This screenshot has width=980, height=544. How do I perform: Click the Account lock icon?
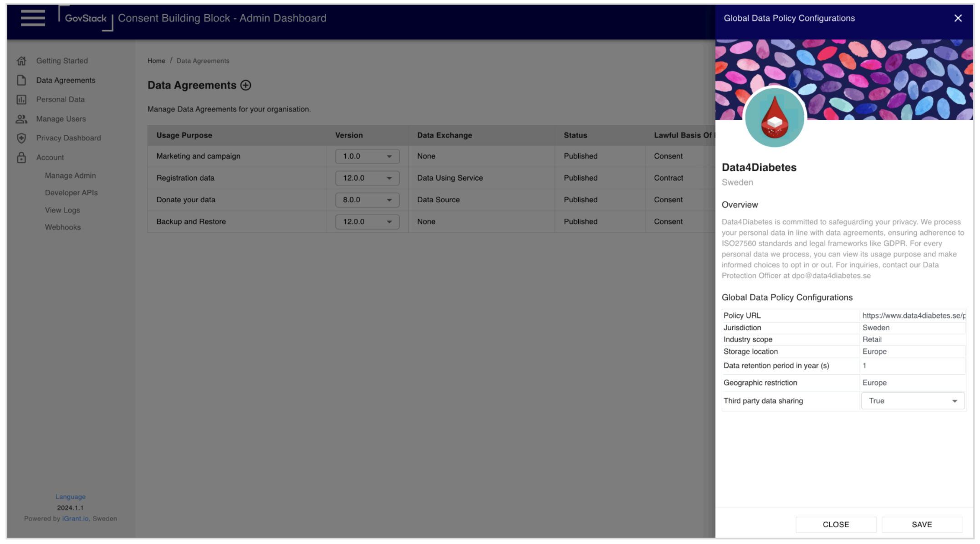pyautogui.click(x=21, y=158)
